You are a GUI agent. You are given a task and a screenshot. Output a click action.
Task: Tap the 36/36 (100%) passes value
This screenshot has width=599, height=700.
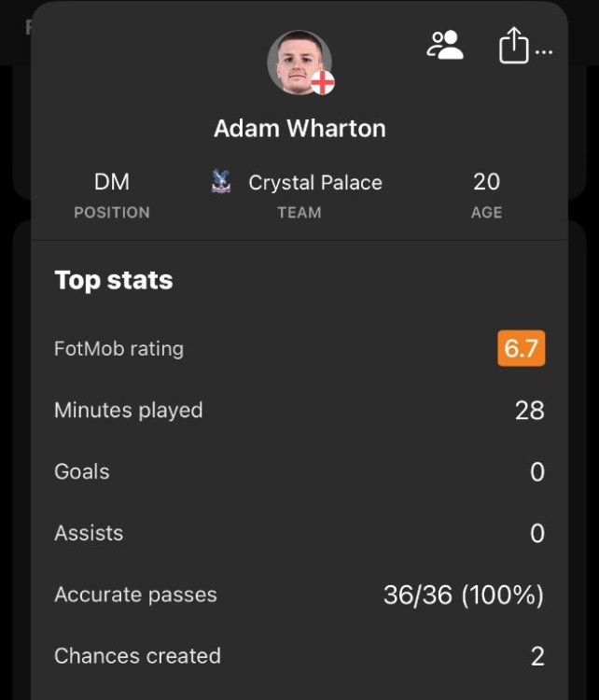463,595
